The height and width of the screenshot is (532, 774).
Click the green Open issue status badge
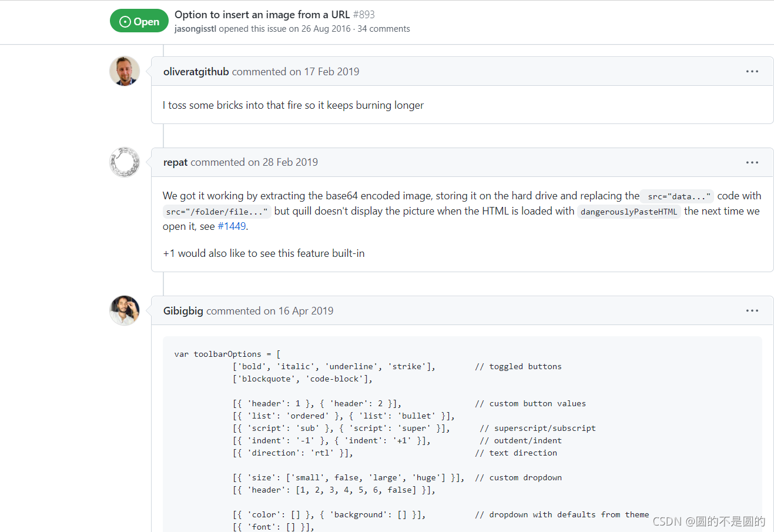(139, 22)
